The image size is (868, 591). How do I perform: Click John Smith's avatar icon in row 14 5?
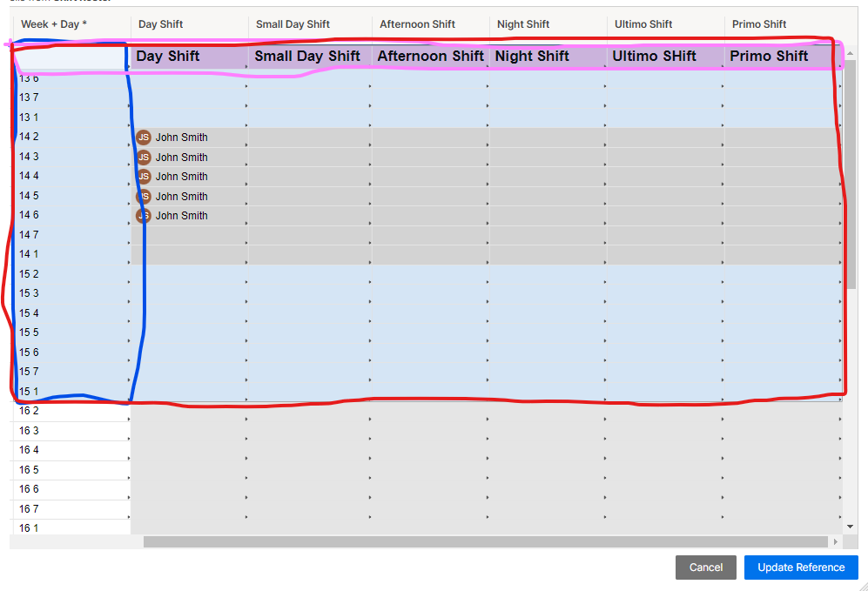point(144,196)
